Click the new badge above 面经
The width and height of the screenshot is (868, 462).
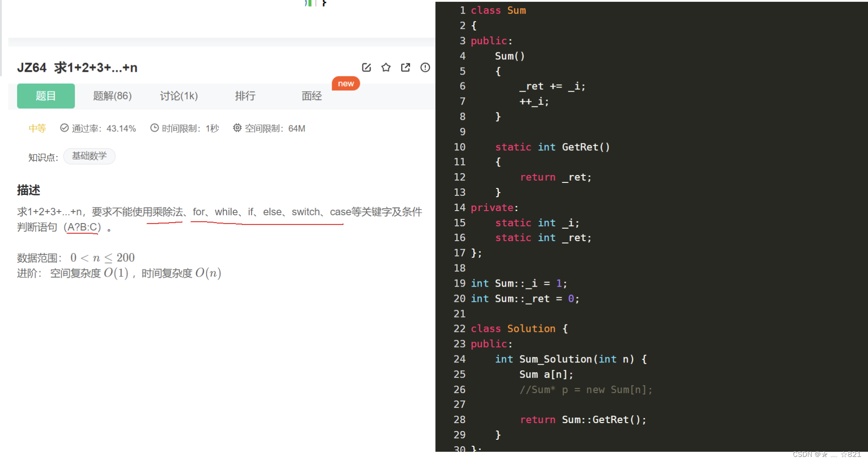pyautogui.click(x=346, y=83)
